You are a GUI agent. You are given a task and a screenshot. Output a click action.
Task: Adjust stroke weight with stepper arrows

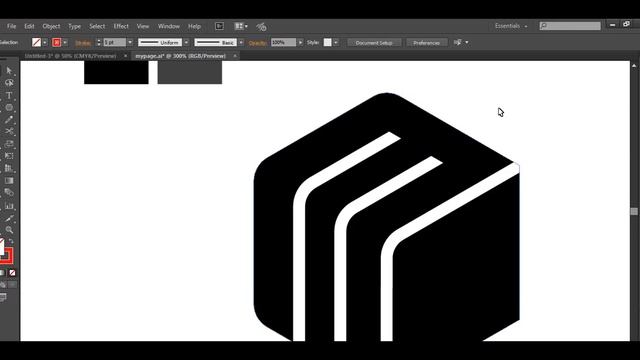[x=98, y=42]
